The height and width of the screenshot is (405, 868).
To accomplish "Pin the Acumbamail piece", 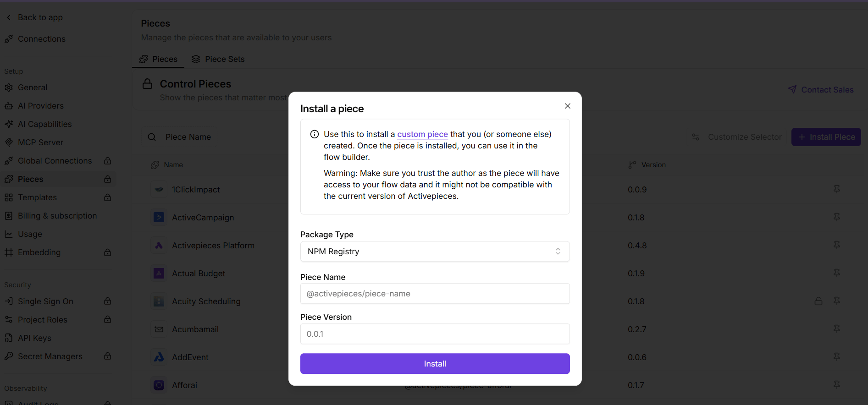I will pos(836,329).
